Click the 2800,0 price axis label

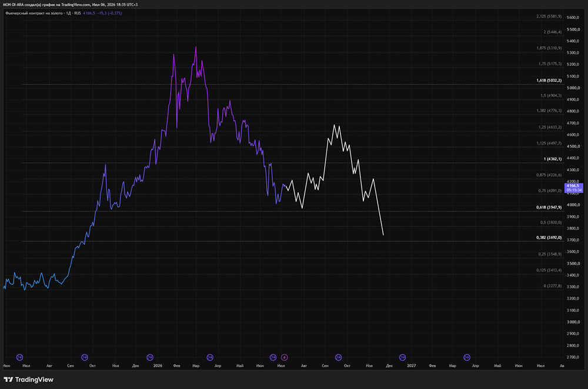coord(573,345)
